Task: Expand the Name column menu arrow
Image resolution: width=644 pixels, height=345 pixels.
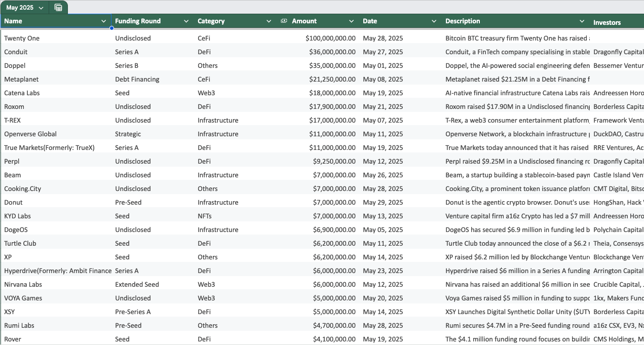Action: pos(104,21)
